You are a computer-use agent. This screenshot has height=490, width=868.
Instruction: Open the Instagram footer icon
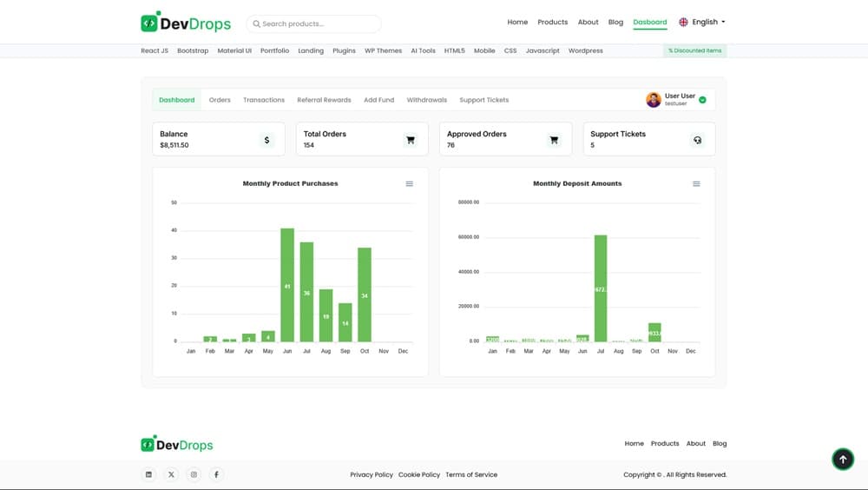(x=194, y=474)
